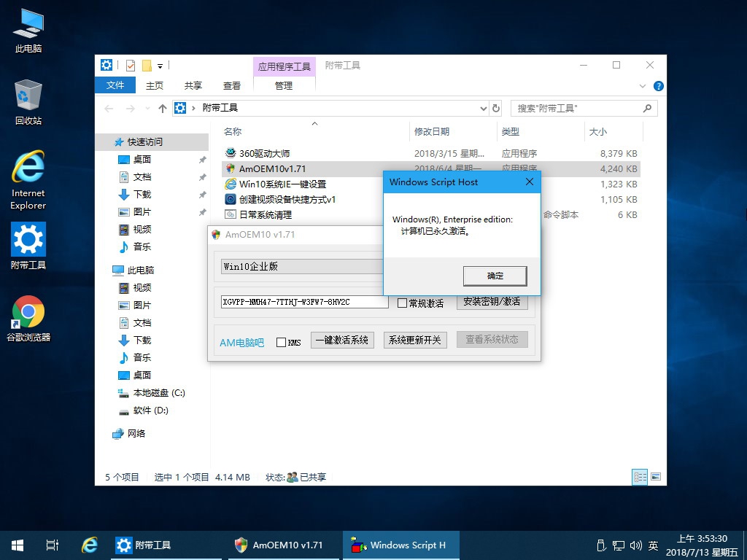Select 快速访问 in navigation pane

tap(152, 142)
